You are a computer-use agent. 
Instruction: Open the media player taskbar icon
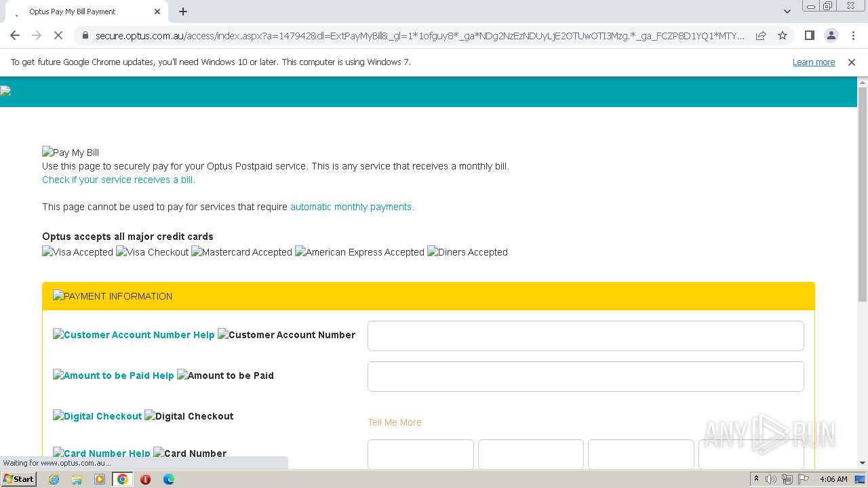(x=100, y=479)
